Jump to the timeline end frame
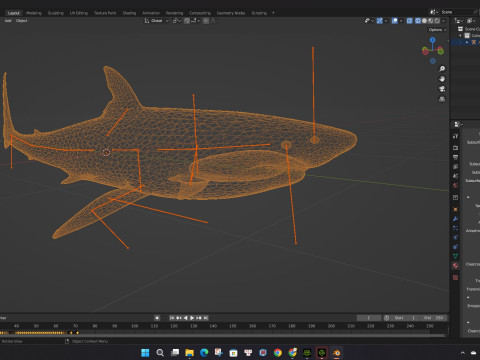480x360 pixels. coord(206,318)
